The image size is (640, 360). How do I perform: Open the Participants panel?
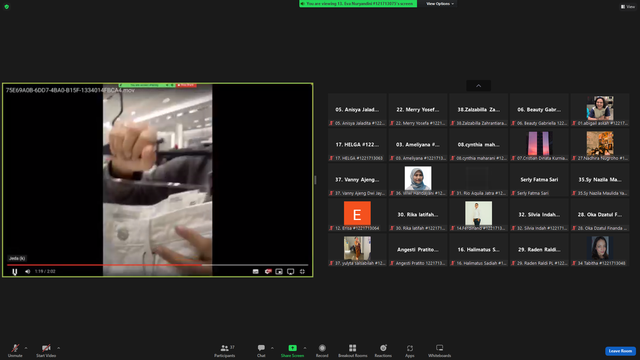click(225, 351)
